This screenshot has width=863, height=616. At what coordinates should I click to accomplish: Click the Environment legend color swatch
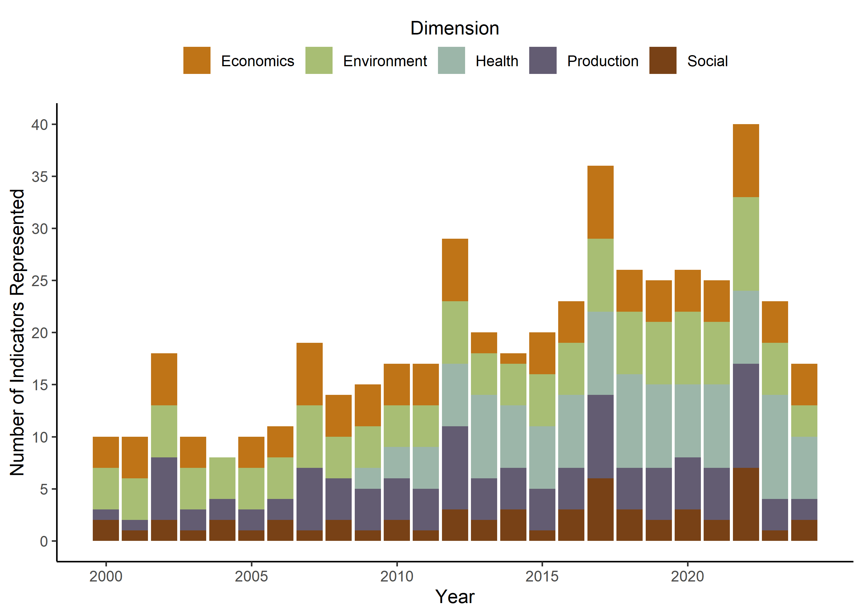click(x=319, y=60)
